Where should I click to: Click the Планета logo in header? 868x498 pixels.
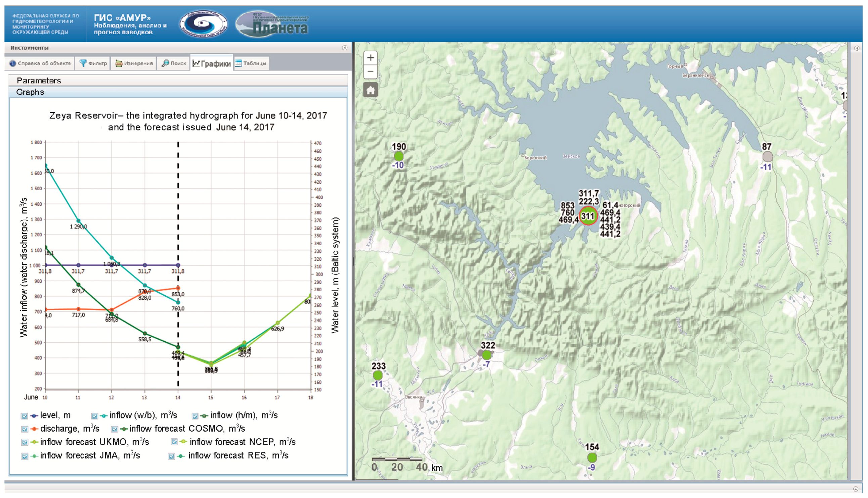click(272, 24)
